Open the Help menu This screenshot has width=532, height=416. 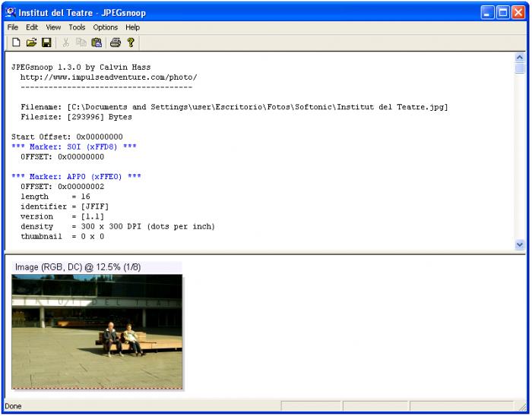point(133,27)
